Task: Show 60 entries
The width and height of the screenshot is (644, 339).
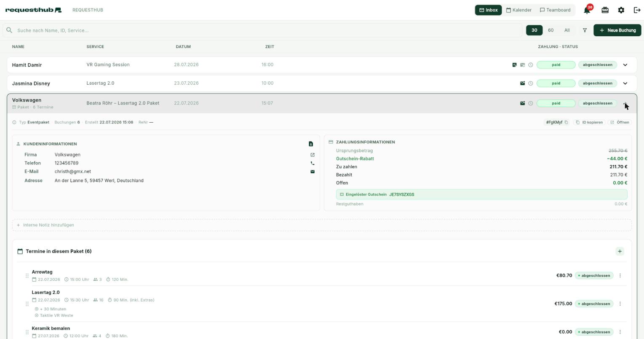Action: [x=550, y=30]
